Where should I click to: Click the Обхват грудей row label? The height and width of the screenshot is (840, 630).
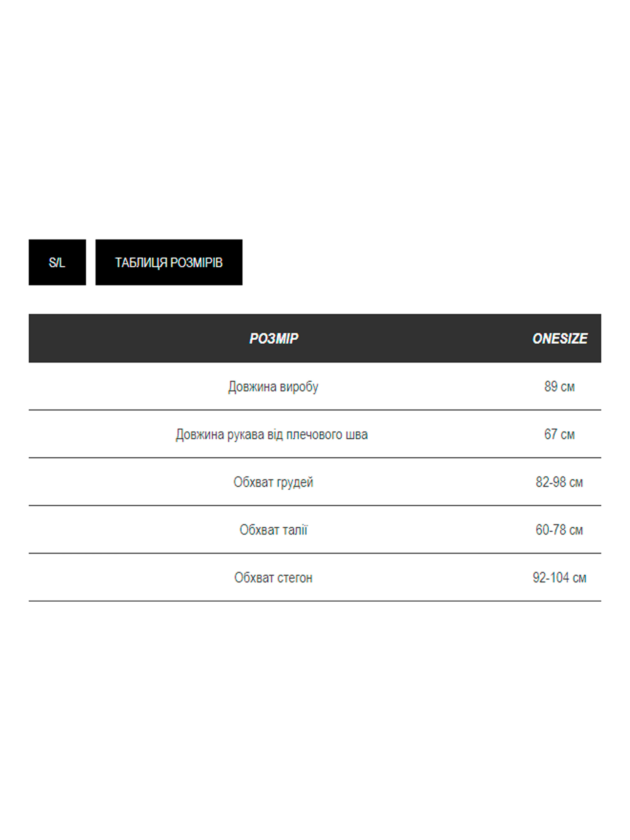pos(273,482)
